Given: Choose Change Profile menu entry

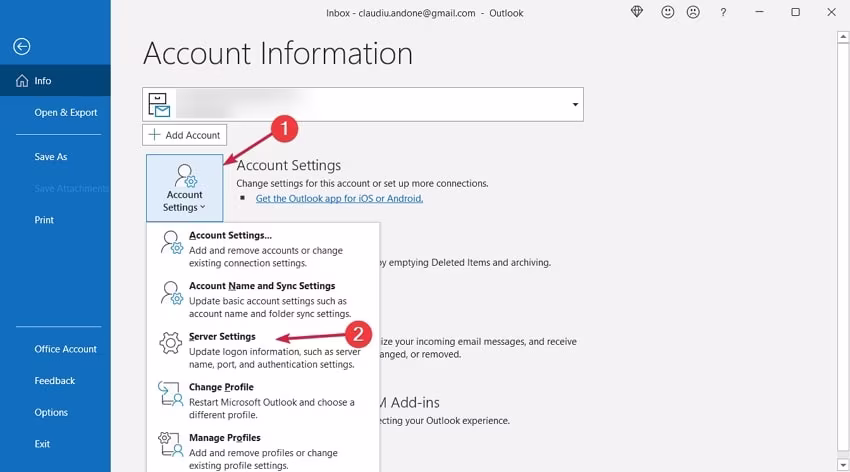Looking at the screenshot, I should pyautogui.click(x=263, y=400).
